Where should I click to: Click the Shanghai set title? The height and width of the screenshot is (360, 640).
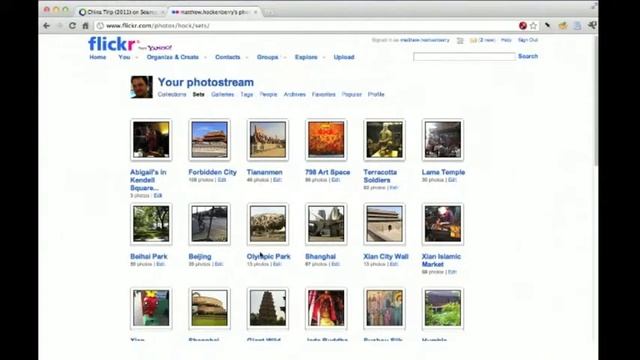click(x=320, y=256)
